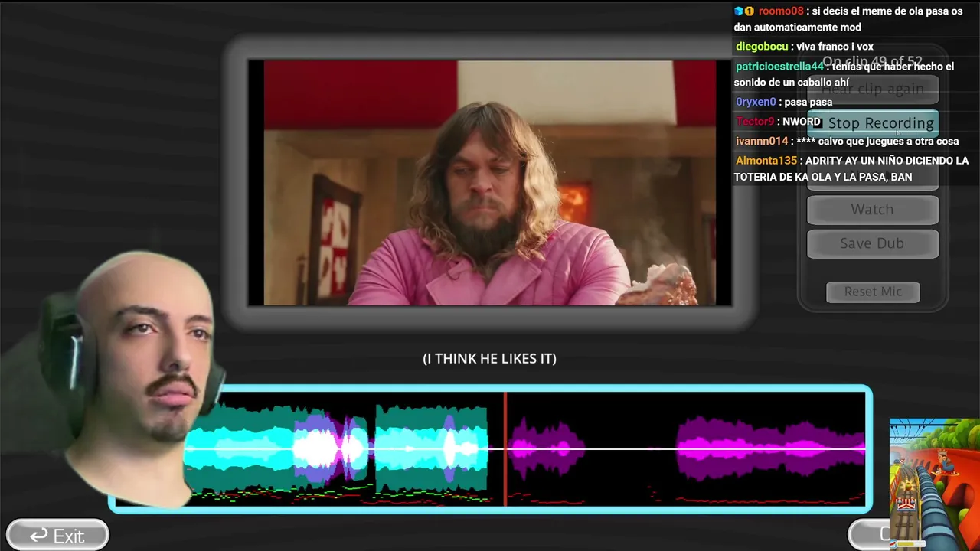Click the "On clip 49 of 52" counter
The height and width of the screenshot is (551, 980).
coord(872,61)
